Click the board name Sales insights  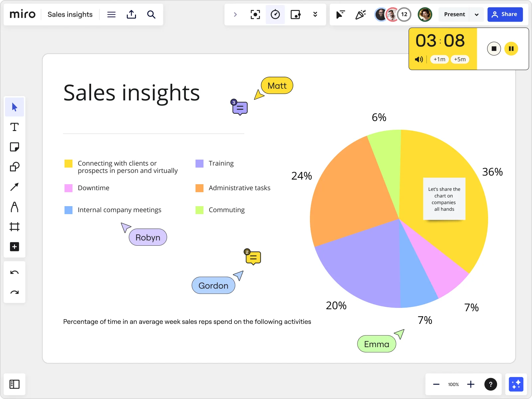[x=70, y=14]
